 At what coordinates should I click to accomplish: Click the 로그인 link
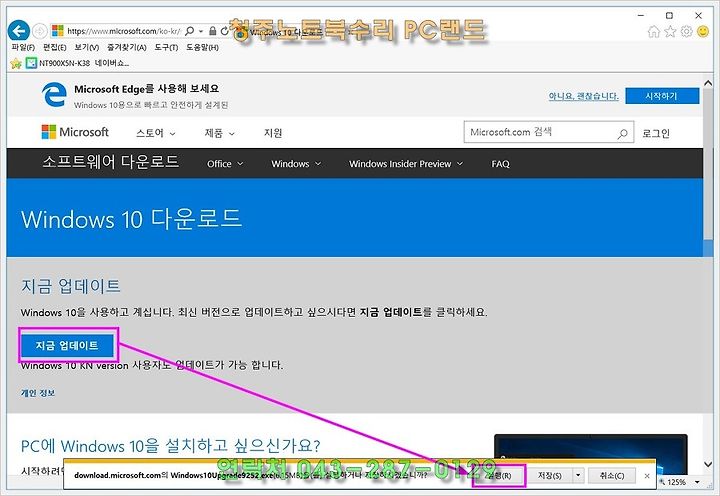[x=656, y=134]
